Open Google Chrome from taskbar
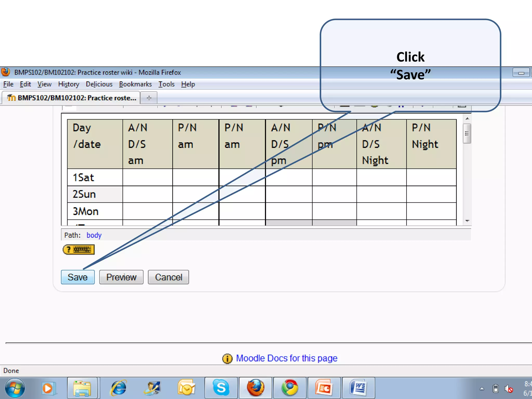Viewport: 532px width, 399px height. click(290, 388)
